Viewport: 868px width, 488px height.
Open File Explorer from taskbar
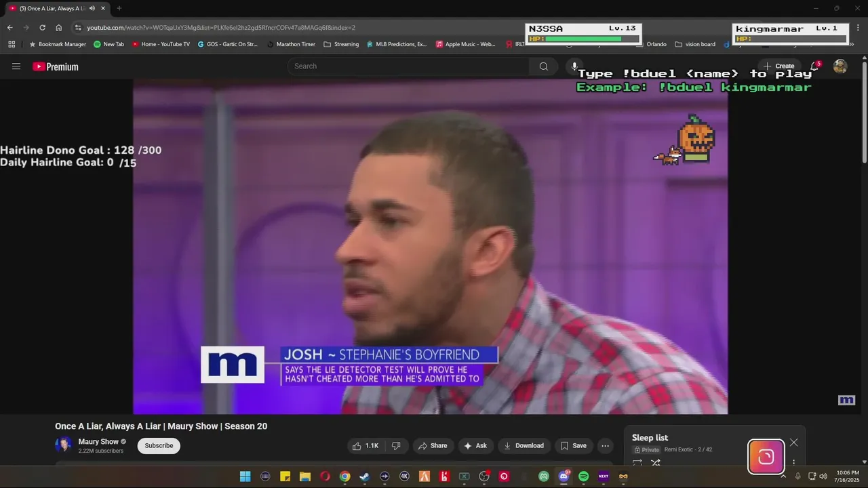pyautogui.click(x=305, y=476)
